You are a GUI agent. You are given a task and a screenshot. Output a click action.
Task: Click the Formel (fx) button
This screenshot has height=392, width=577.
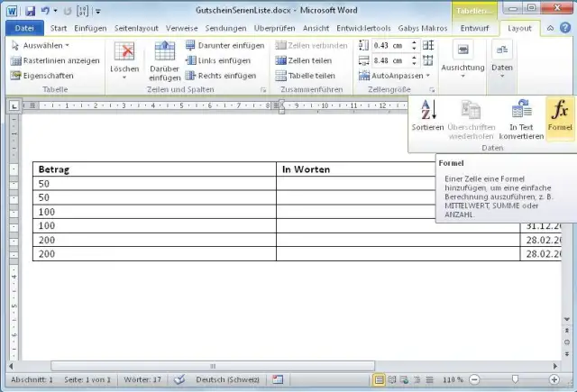559,114
